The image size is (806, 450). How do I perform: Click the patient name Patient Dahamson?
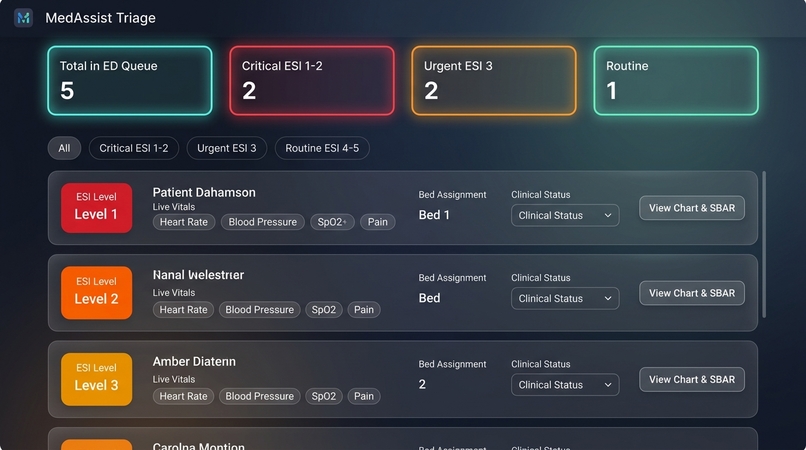click(204, 192)
